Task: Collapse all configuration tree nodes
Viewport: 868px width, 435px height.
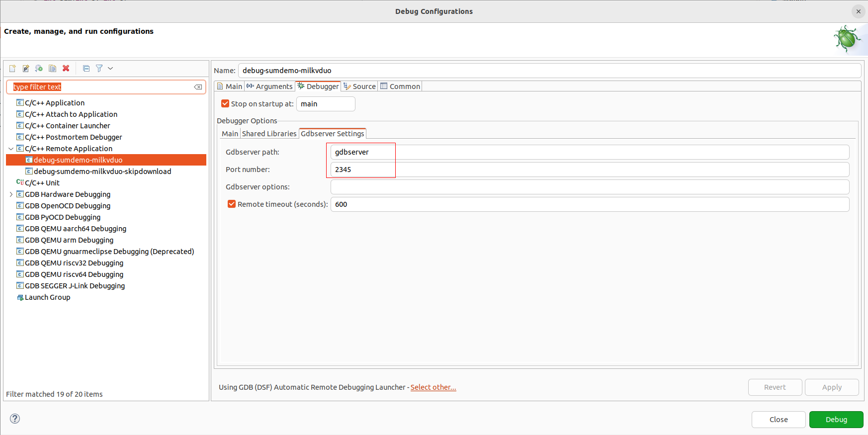Action: [86, 69]
